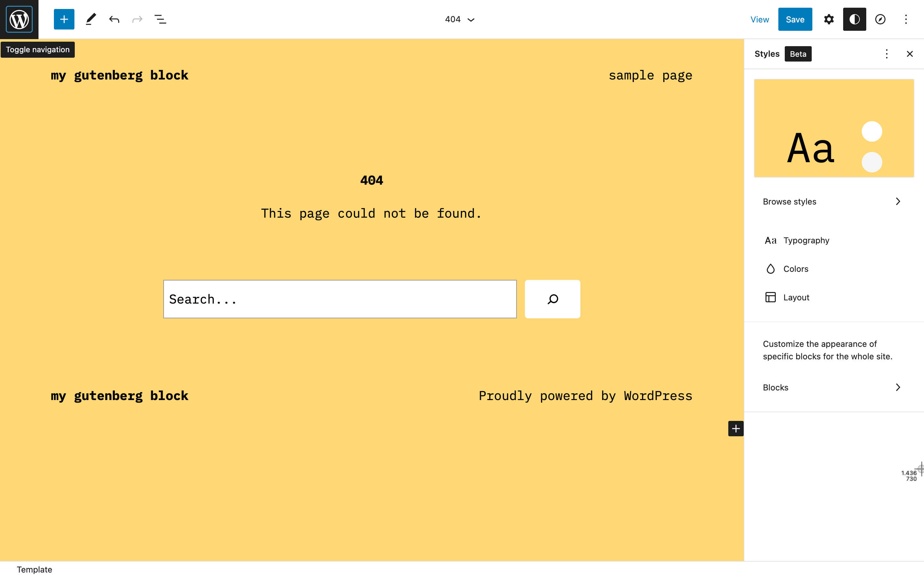Expand the Typography settings section
Screen dimensions: 924x577
click(834, 240)
